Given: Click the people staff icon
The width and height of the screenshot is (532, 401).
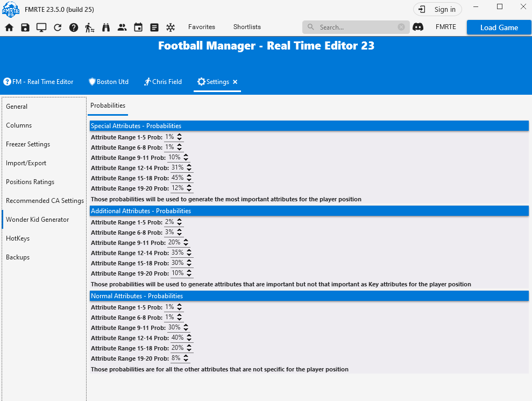Looking at the screenshot, I should click(x=122, y=27).
